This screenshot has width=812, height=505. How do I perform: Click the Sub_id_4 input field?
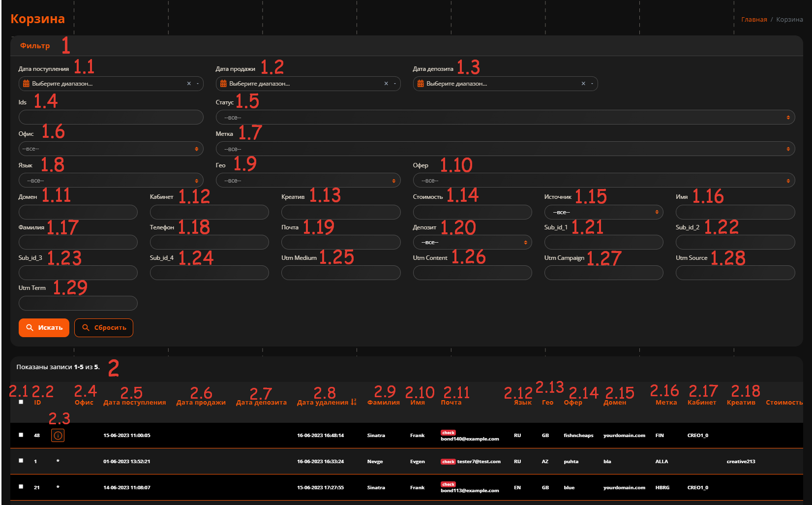[x=209, y=273]
